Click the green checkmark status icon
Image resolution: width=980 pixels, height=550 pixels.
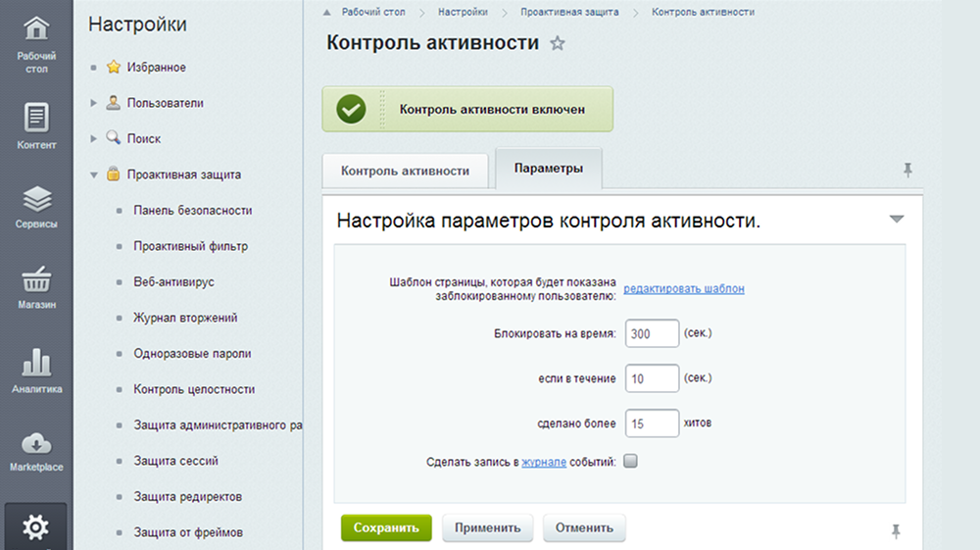pyautogui.click(x=351, y=110)
